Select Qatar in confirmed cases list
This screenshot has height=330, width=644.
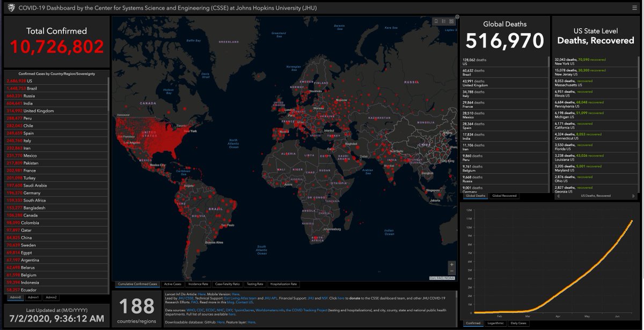coord(56,229)
